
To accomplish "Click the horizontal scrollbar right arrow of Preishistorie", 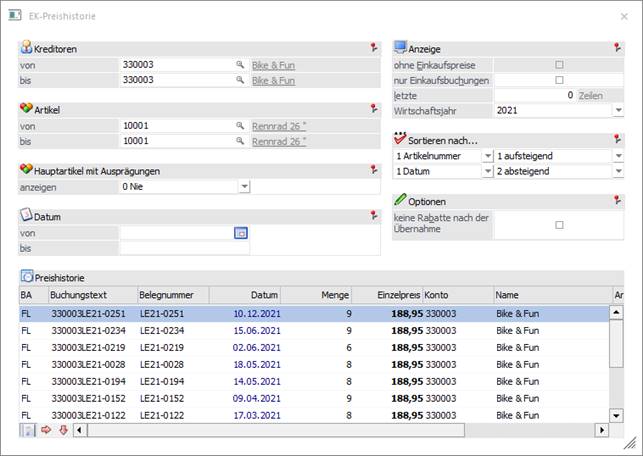I will point(602,430).
